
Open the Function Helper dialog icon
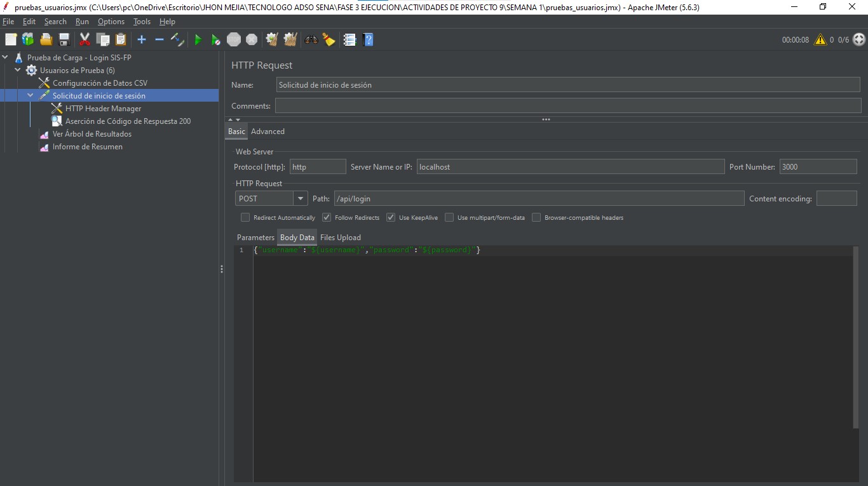click(x=349, y=39)
